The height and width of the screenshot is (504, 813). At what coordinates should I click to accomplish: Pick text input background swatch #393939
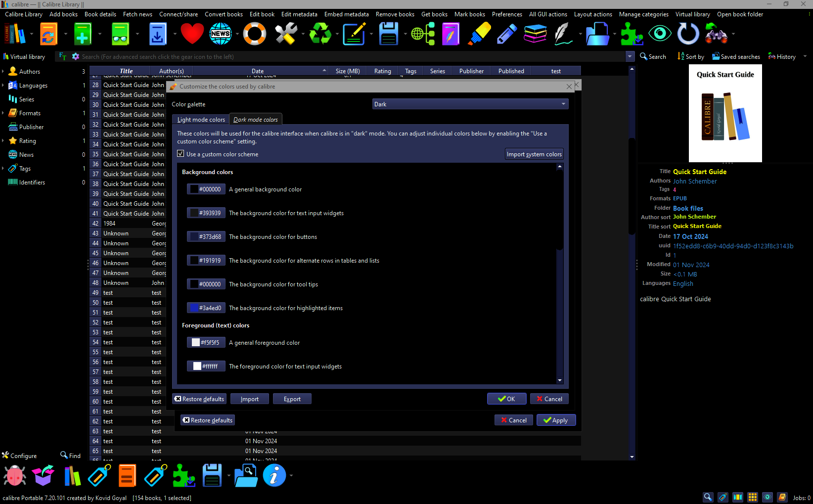[206, 213]
